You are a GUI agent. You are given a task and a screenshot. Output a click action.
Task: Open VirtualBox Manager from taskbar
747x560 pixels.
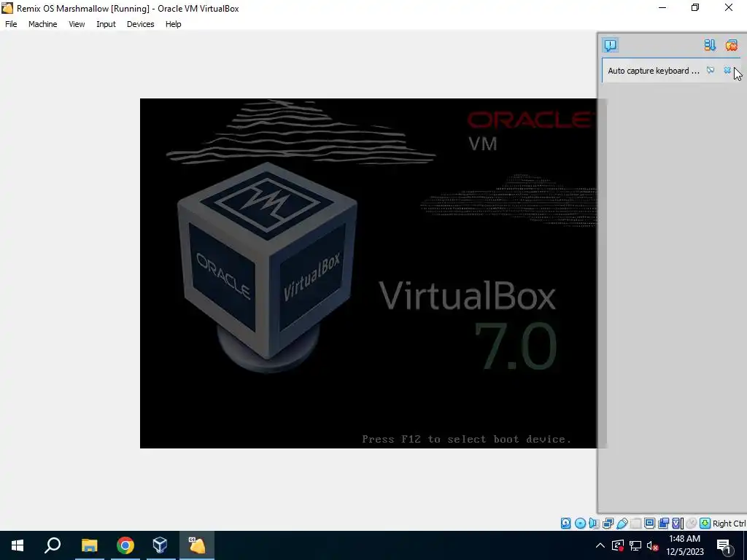click(x=160, y=545)
